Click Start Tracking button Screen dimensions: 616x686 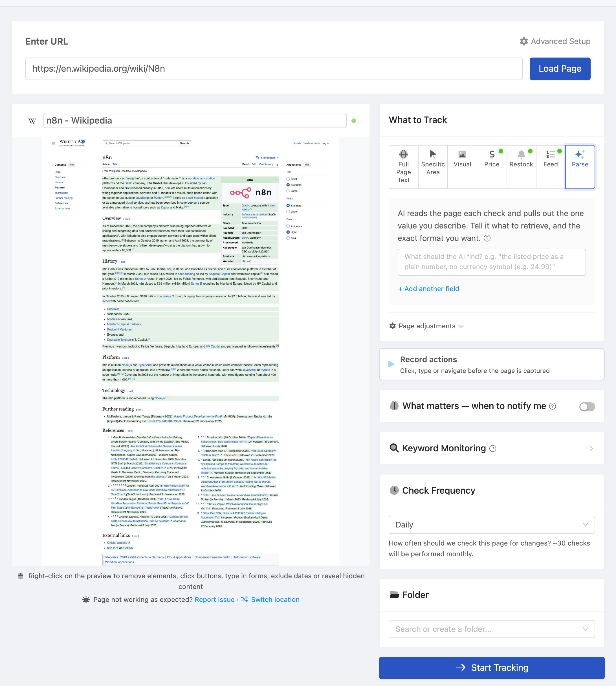point(492,668)
